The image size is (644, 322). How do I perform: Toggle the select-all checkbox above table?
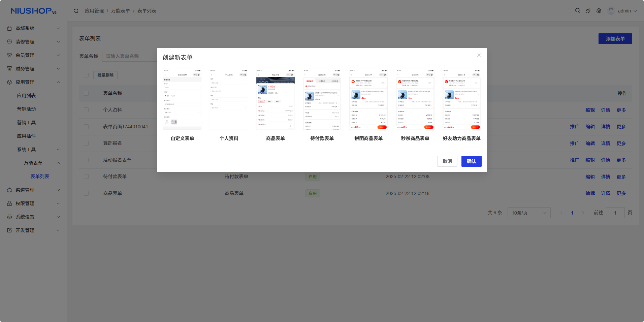[x=86, y=75]
